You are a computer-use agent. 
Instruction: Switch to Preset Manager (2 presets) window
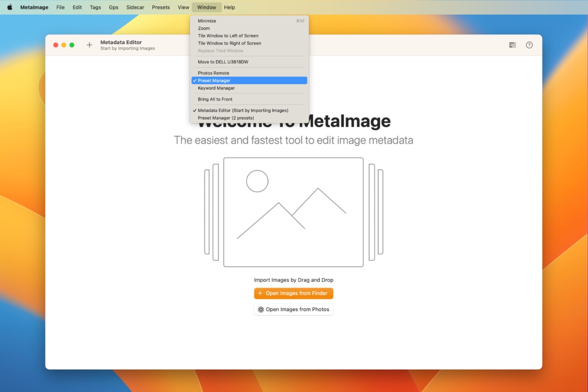tap(249, 118)
